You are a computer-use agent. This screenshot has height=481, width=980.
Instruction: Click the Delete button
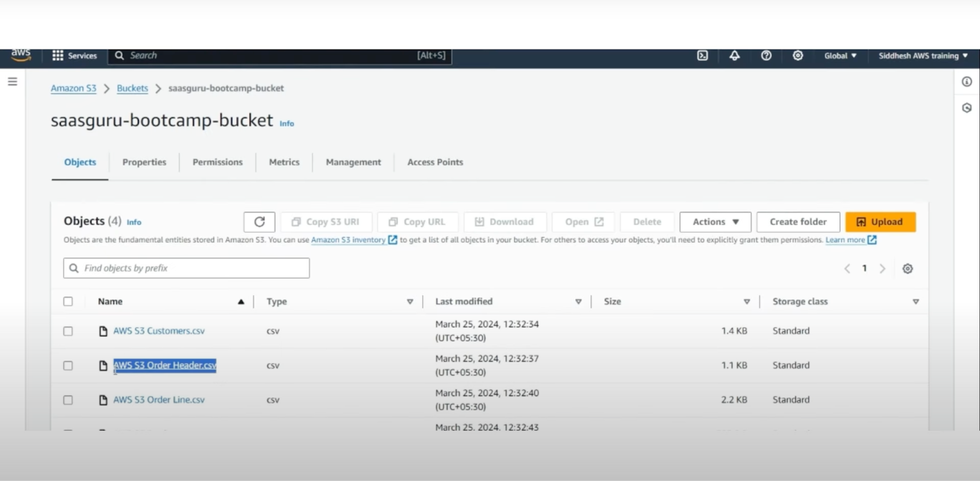[647, 222]
